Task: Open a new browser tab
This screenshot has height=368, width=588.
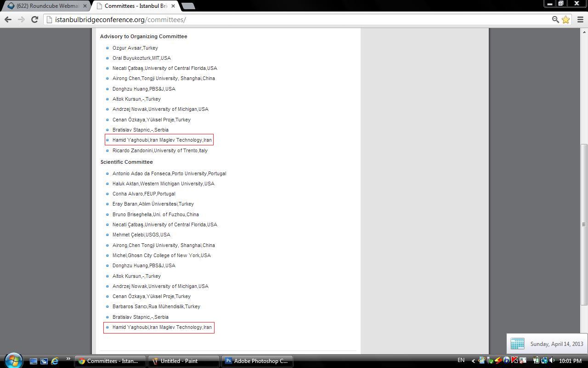Action: coord(188,6)
